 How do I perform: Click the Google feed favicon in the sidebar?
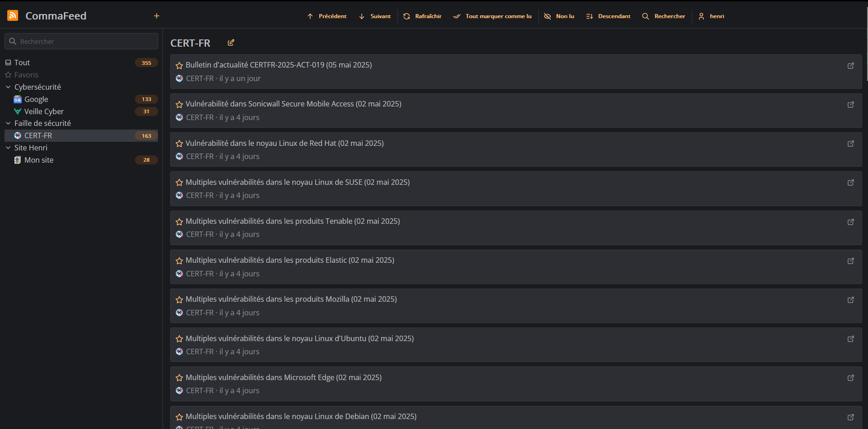18,99
